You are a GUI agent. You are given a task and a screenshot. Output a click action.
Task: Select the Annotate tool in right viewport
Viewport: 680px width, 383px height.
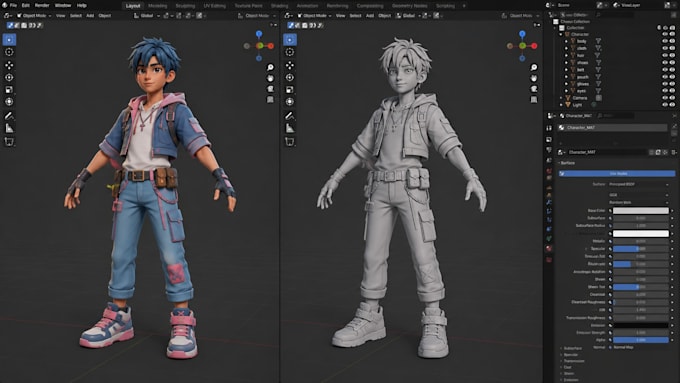(x=290, y=116)
